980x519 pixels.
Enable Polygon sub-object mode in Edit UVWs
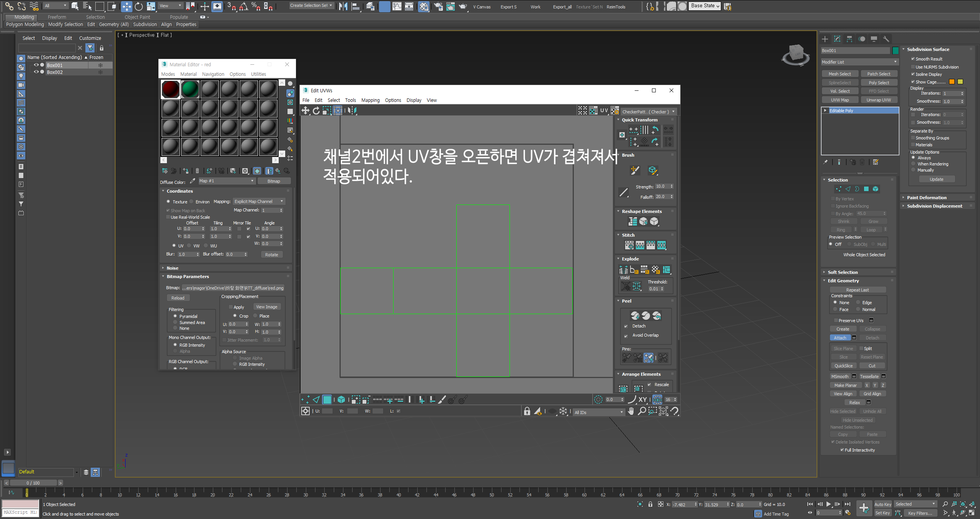[327, 400]
